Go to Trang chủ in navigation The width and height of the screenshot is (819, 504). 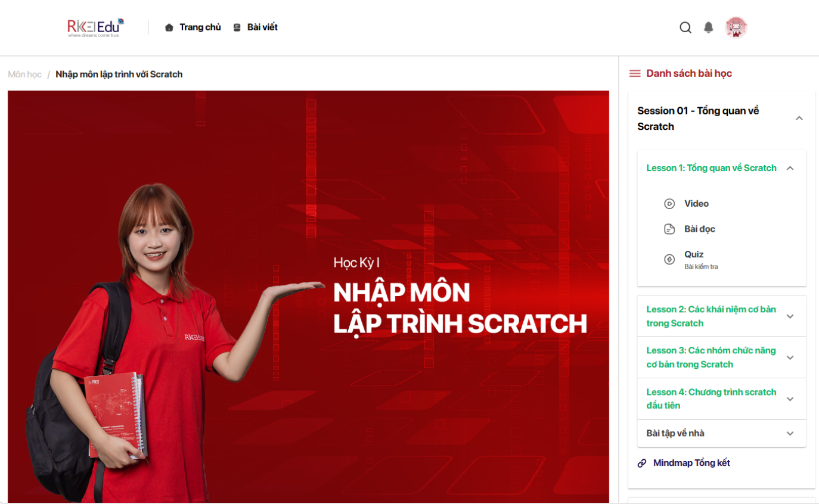193,27
